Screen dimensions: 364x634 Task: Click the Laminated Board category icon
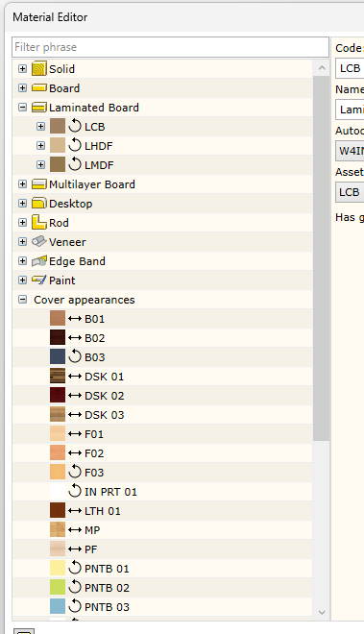(39, 108)
